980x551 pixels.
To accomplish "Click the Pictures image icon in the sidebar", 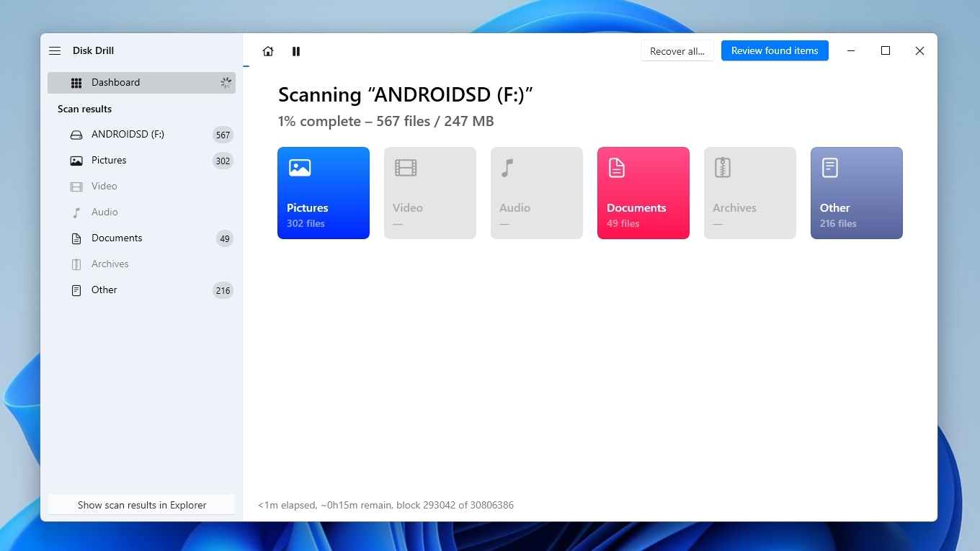I will [x=76, y=160].
